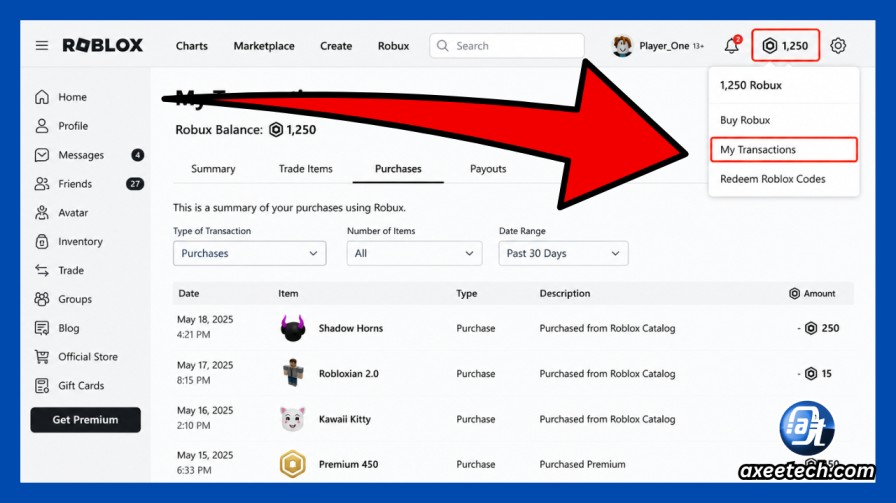Click the Robux icon in Amount header
Screen dimensions: 896x503
tap(794, 293)
